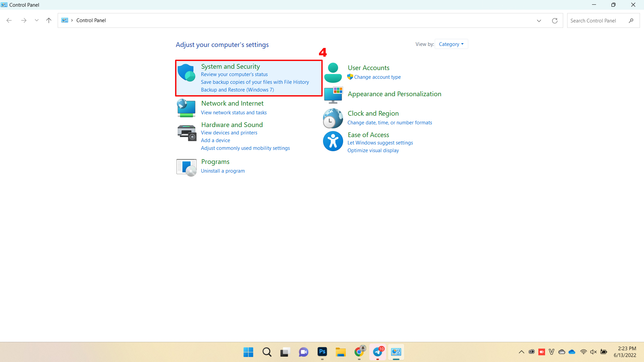Open User Accounts settings

click(x=368, y=67)
